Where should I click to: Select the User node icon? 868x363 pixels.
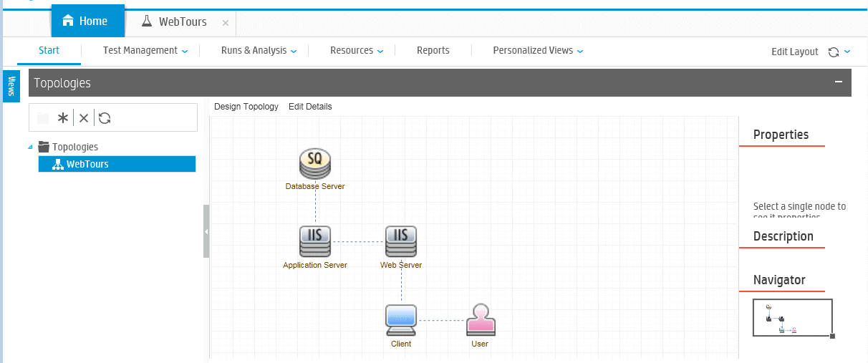[x=481, y=320]
